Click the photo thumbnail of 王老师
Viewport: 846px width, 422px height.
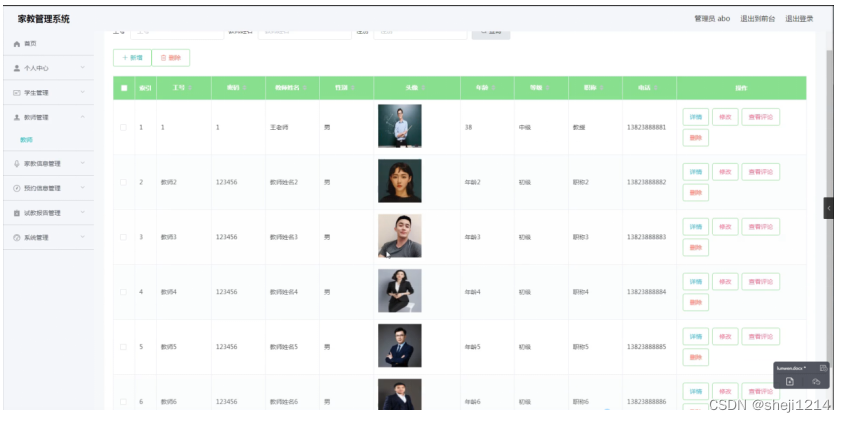pyautogui.click(x=399, y=126)
